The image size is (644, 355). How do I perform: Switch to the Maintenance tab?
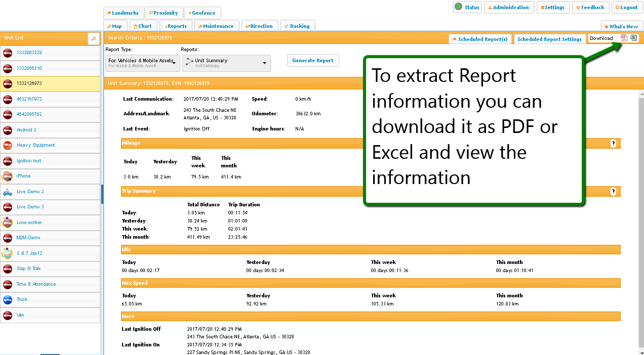216,26
